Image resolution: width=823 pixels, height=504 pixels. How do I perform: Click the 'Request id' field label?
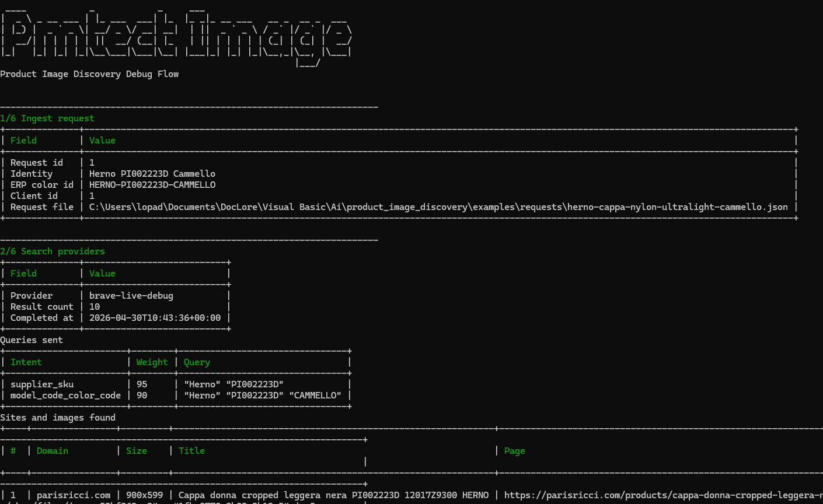pyautogui.click(x=37, y=163)
